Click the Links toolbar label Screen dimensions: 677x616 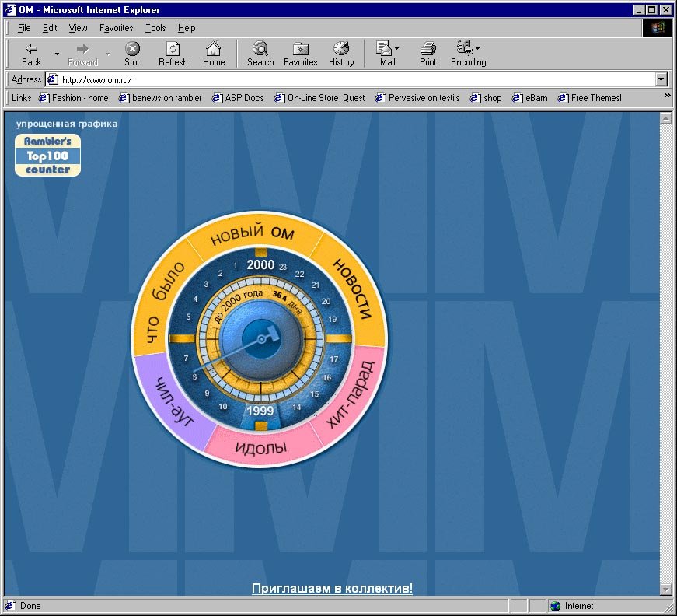[x=21, y=98]
